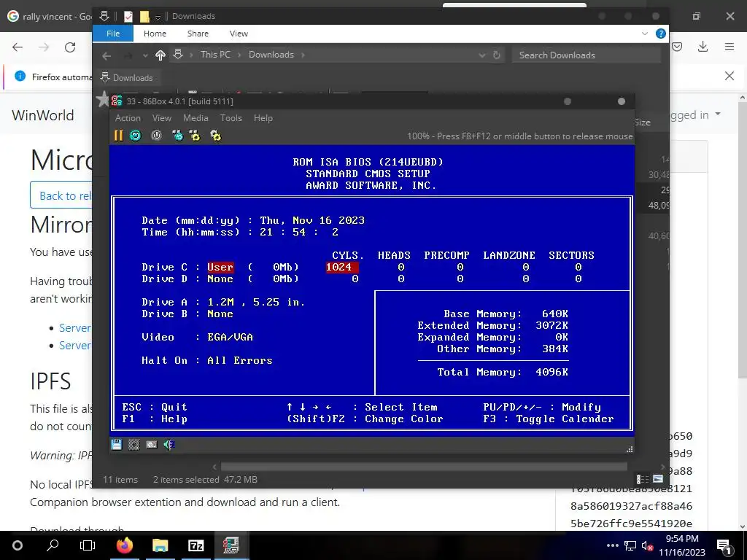Send Ctrl+Alt+Esc via 86Box toolbar icon

[x=195, y=136]
